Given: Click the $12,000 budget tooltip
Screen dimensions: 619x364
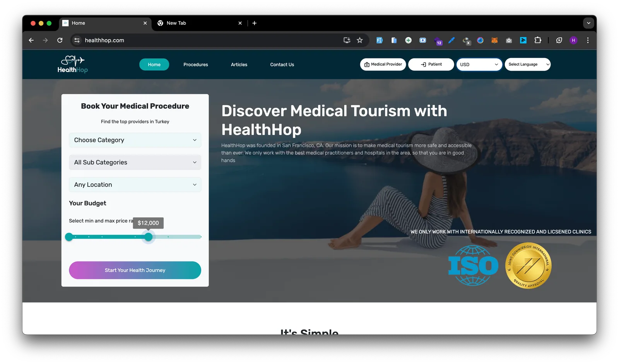Looking at the screenshot, I should point(148,223).
